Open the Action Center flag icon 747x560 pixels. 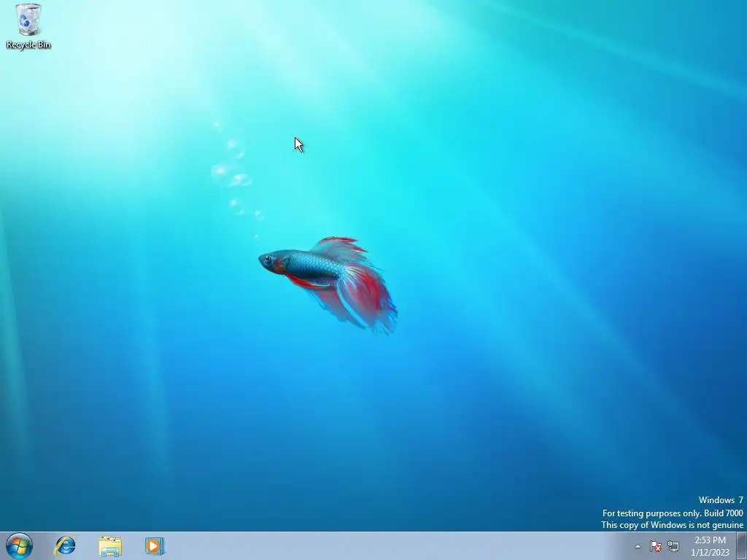(656, 546)
